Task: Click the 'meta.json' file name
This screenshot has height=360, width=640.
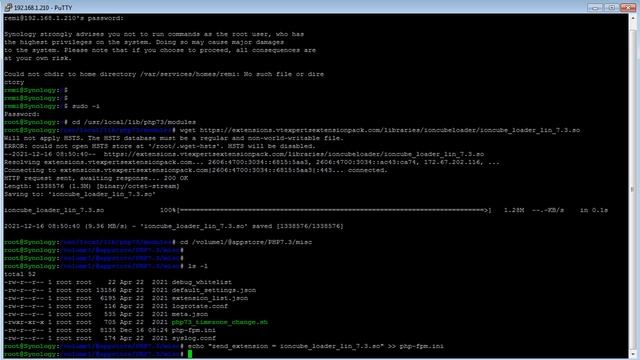Action: 190,314
